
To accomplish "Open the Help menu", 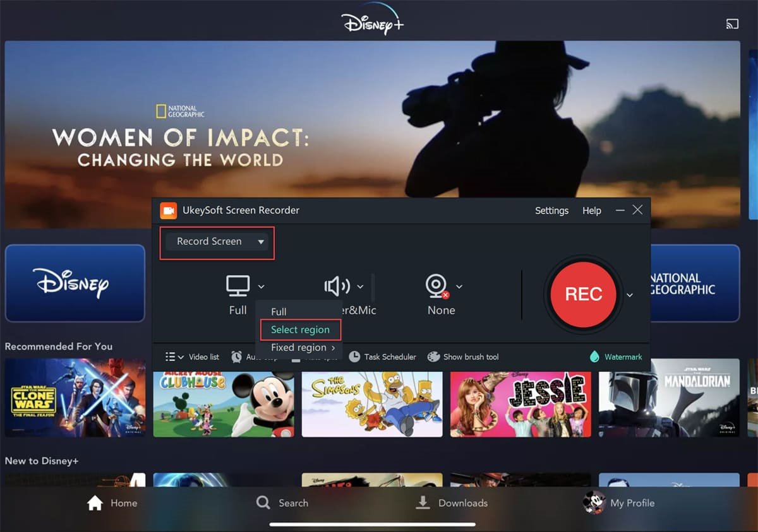I will click(x=592, y=211).
